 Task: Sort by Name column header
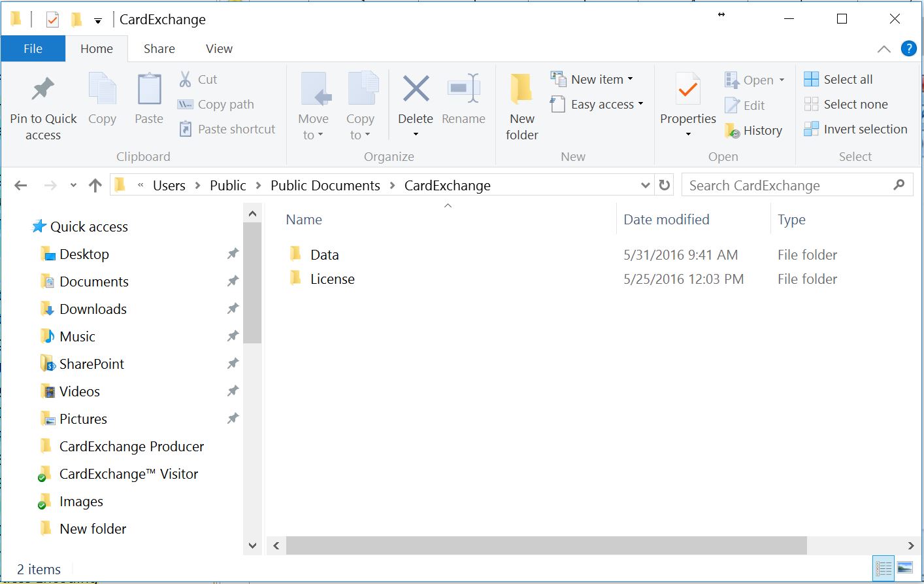coord(304,220)
